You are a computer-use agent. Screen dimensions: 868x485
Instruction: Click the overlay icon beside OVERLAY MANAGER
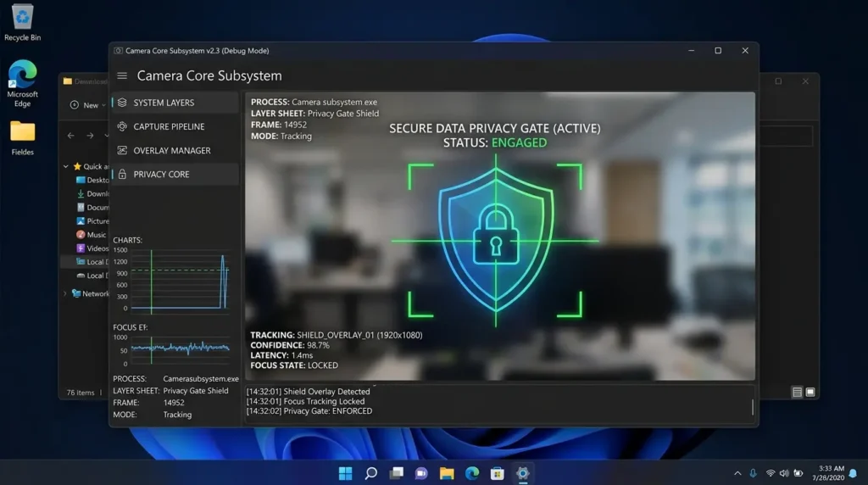point(122,150)
